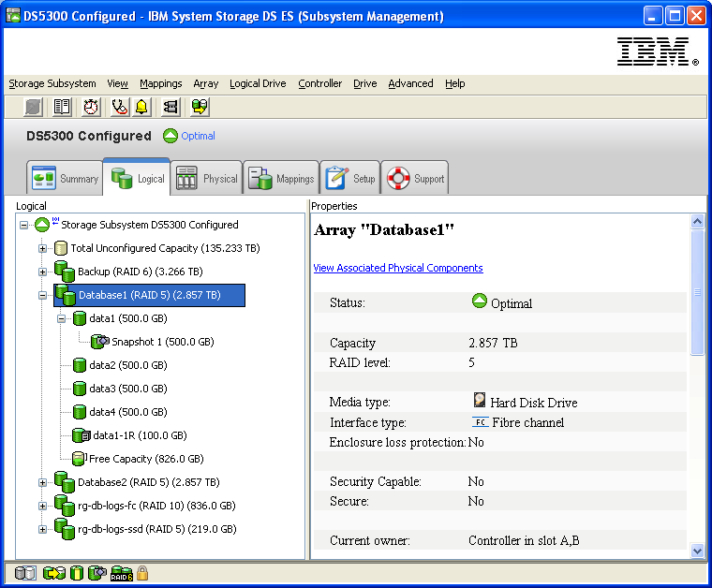The height and width of the screenshot is (588, 712).
Task: Switch to the Summary tab
Action: (x=65, y=178)
